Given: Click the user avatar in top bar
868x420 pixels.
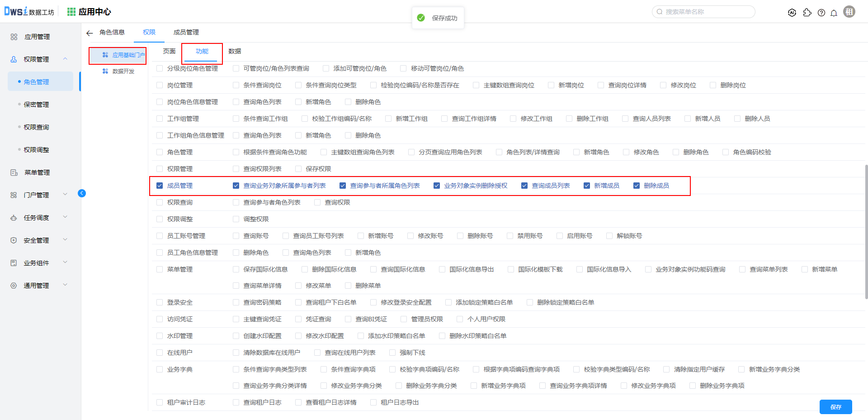Looking at the screenshot, I should [x=849, y=12].
